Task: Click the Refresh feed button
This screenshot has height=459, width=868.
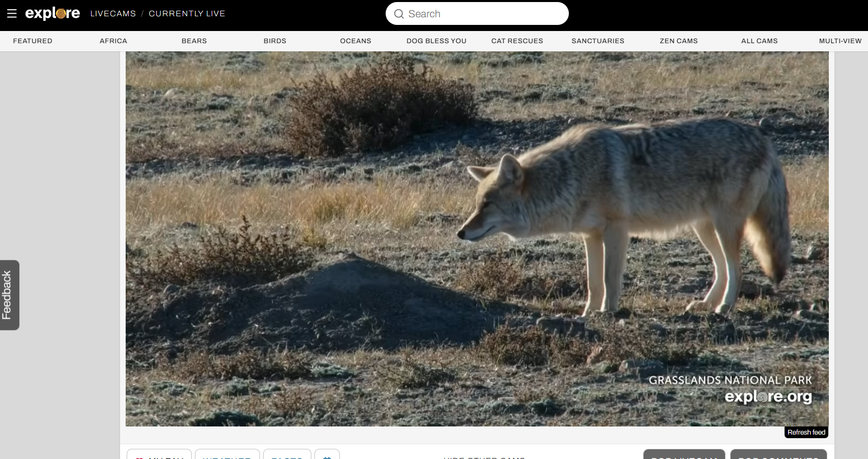Action: pos(806,433)
